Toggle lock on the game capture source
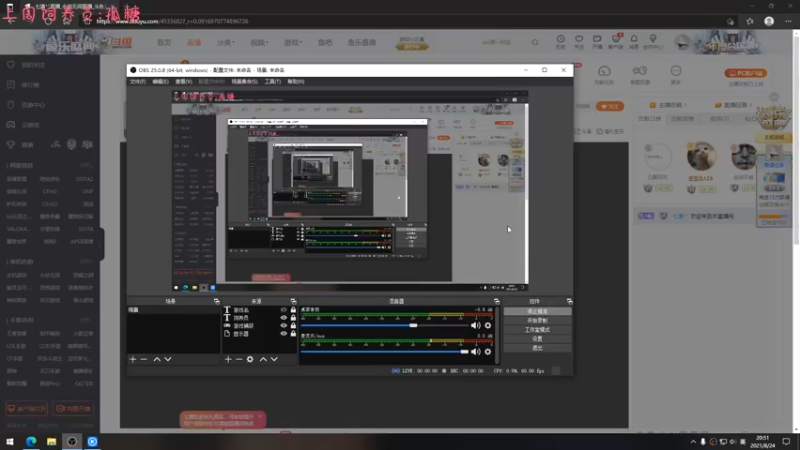Screen dimensions: 800x450 pos(293,326)
